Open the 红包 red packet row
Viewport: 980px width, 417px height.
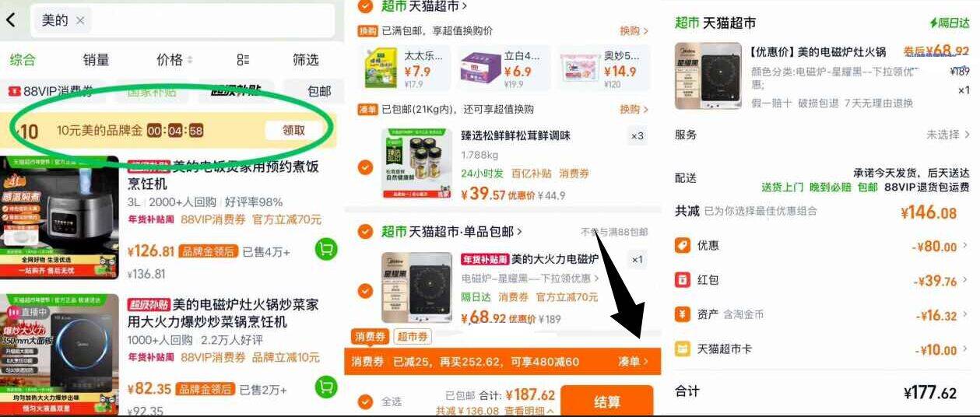824,280
